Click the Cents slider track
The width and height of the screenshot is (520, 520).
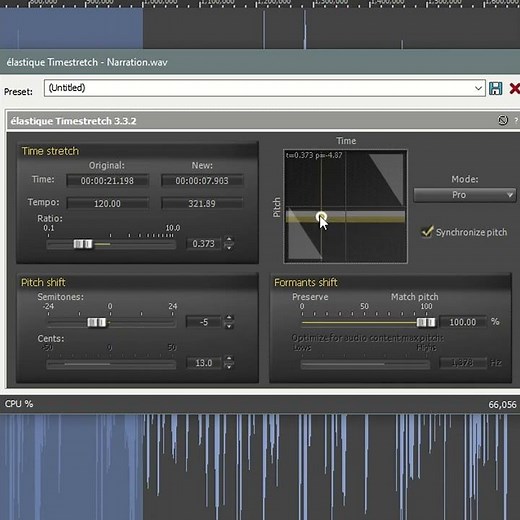[x=111, y=364]
